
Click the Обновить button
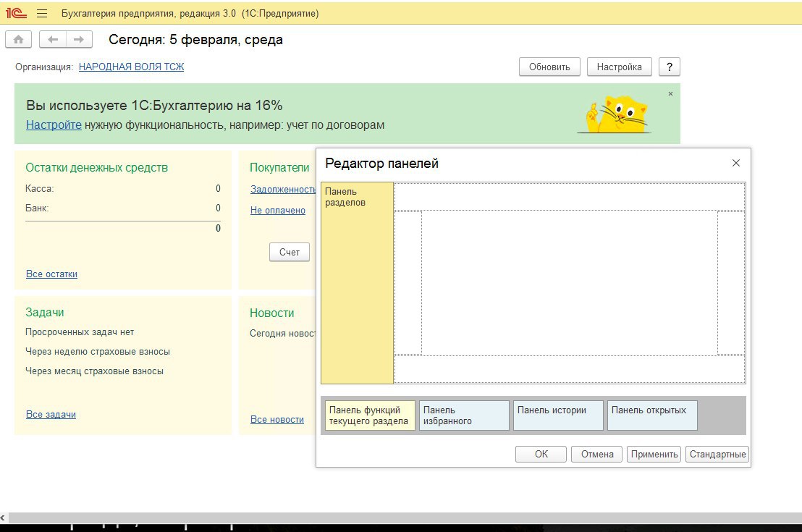coord(549,67)
